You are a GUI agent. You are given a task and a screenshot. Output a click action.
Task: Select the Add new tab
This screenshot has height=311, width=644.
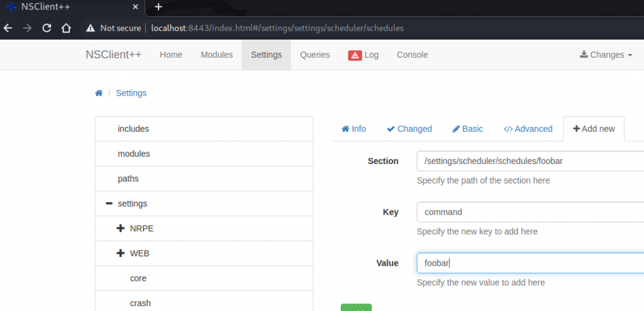[x=594, y=129]
